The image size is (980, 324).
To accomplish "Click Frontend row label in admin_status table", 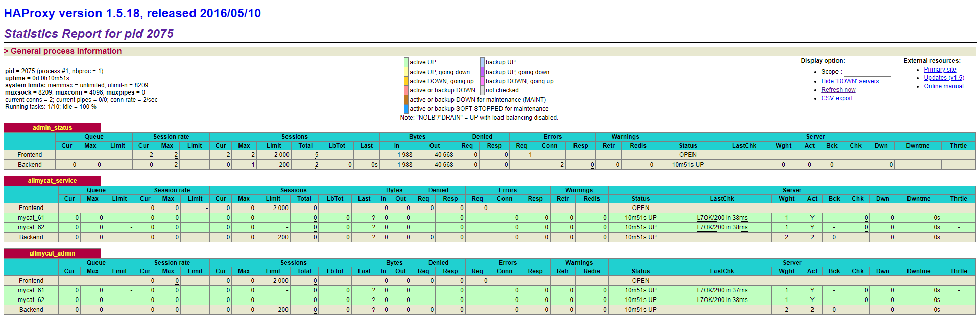I will tap(30, 155).
